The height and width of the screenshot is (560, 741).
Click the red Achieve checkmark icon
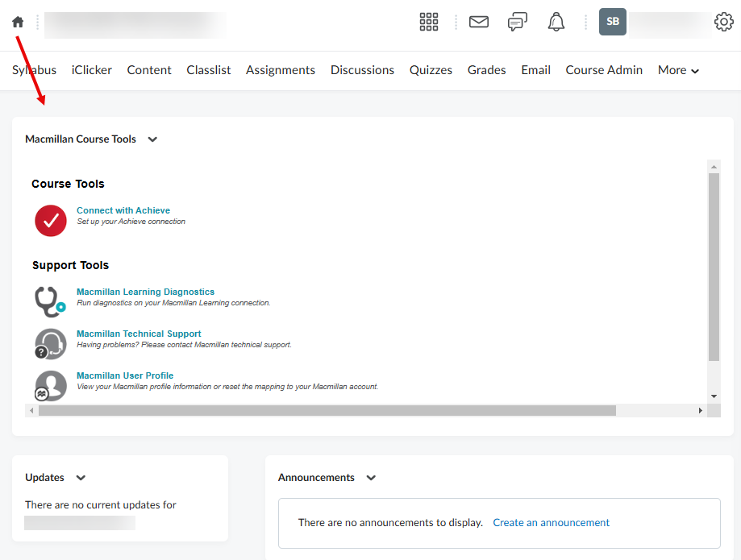[x=50, y=220]
